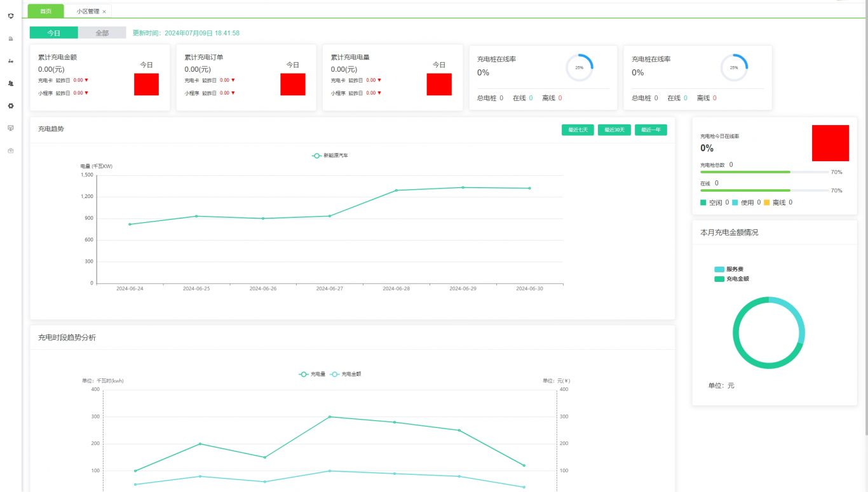This screenshot has width=868, height=492.
Task: Toggle the 服务费 legend in 本月充电金额情况
Action: [x=728, y=269]
